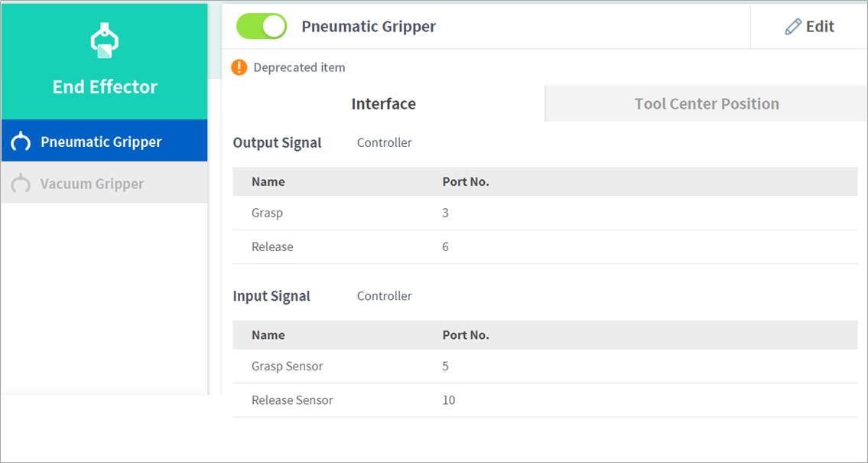Toggle the Pneumatic Gripper enable switch
The width and height of the screenshot is (868, 463).
click(262, 27)
